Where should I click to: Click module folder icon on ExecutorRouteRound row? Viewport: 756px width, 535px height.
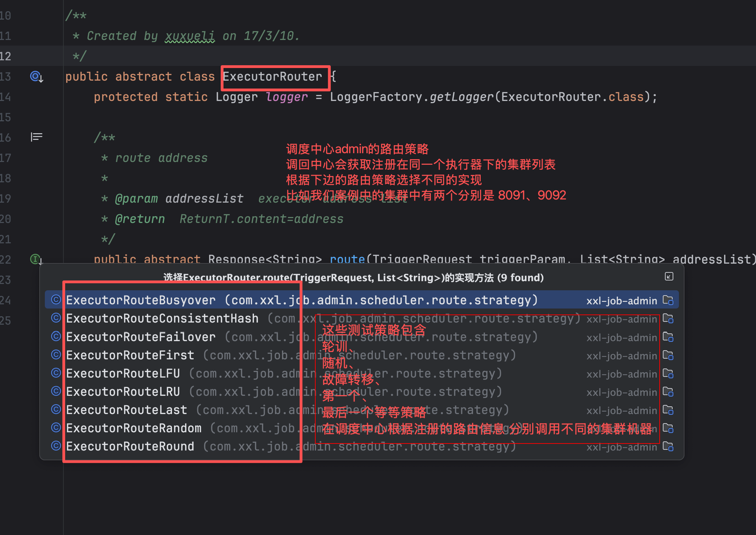click(x=668, y=447)
